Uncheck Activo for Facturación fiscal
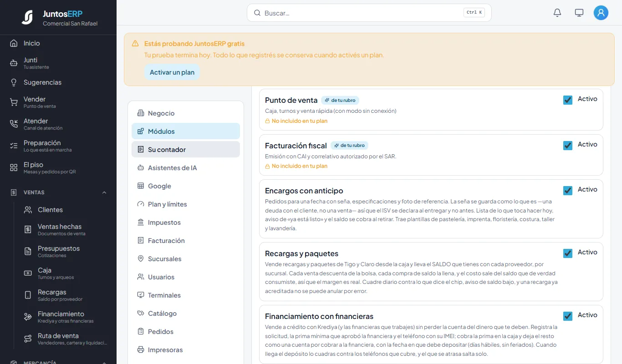The image size is (622, 364). pos(568,146)
